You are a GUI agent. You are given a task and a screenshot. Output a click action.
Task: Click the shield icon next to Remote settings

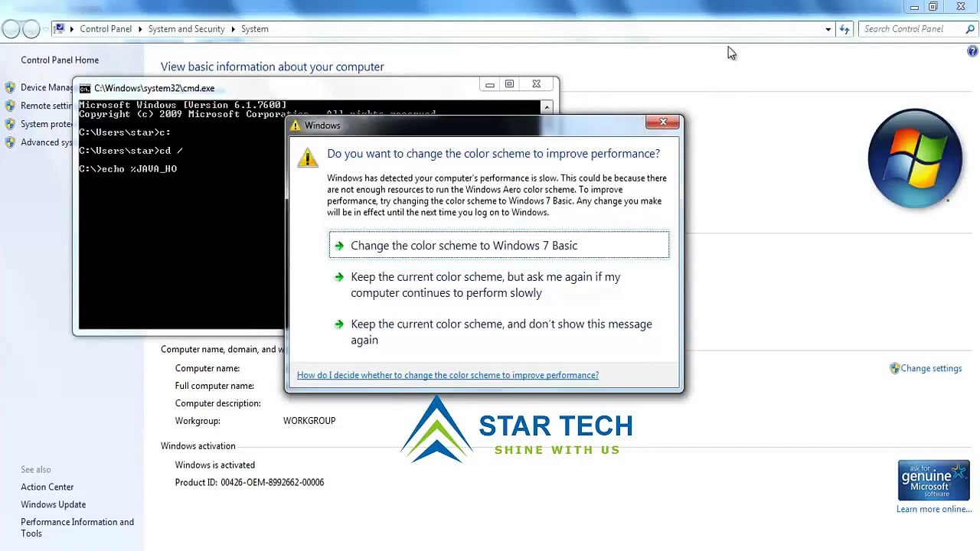pyautogui.click(x=10, y=106)
